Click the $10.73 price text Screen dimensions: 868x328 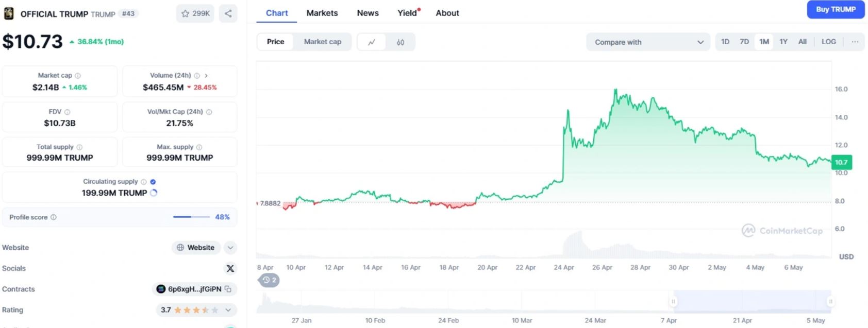point(32,42)
